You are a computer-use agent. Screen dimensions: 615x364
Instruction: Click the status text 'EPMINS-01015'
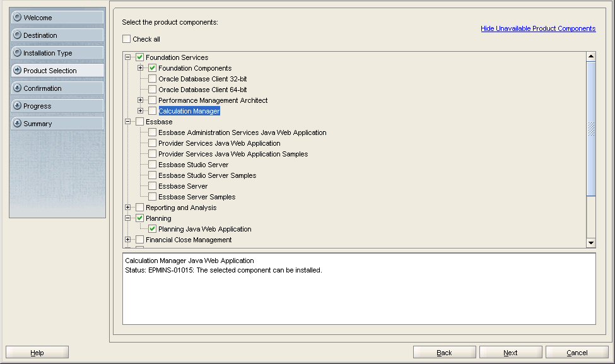tap(171, 270)
